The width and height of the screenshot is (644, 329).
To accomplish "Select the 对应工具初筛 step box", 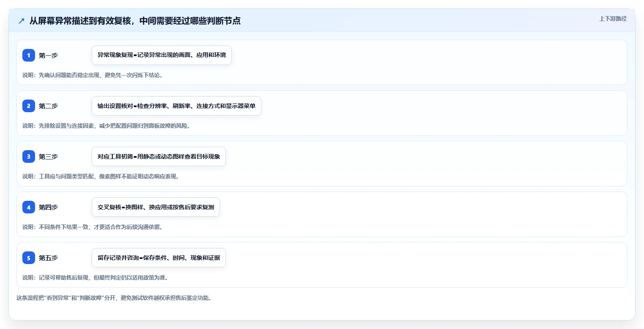I will pos(159,156).
